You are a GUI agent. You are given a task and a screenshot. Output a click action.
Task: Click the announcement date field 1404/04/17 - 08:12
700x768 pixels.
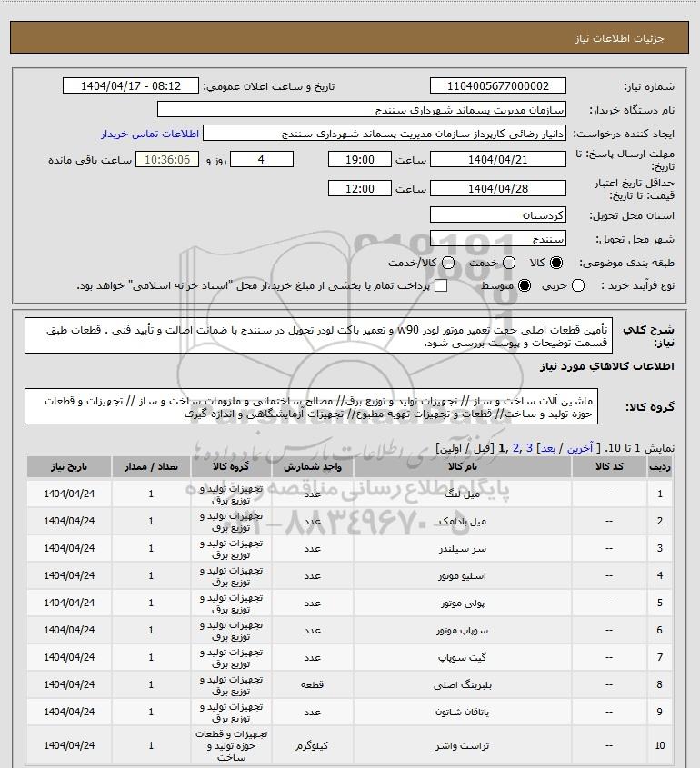pos(131,85)
